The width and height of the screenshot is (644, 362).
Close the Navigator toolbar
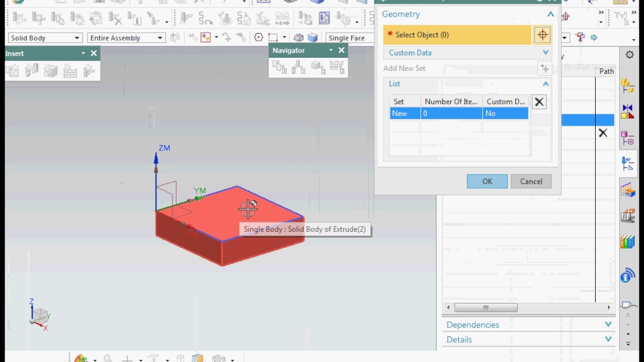coord(342,50)
